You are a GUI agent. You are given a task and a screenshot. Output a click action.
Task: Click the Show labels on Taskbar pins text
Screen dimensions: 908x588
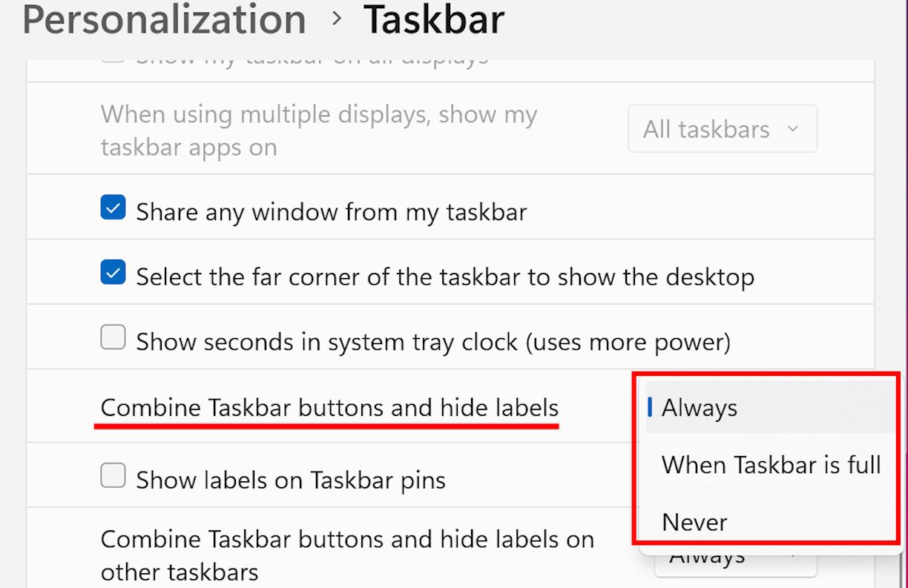click(291, 480)
